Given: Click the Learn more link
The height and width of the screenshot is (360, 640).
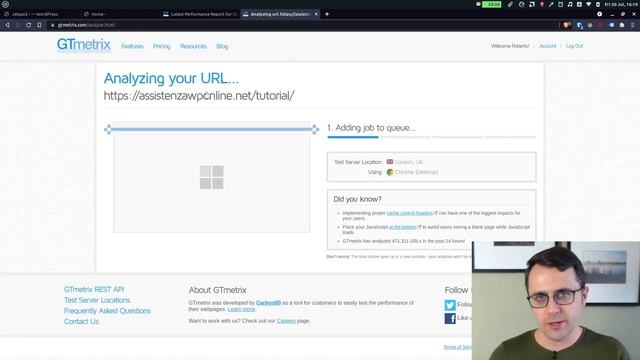Looking at the screenshot, I should pos(241,309).
